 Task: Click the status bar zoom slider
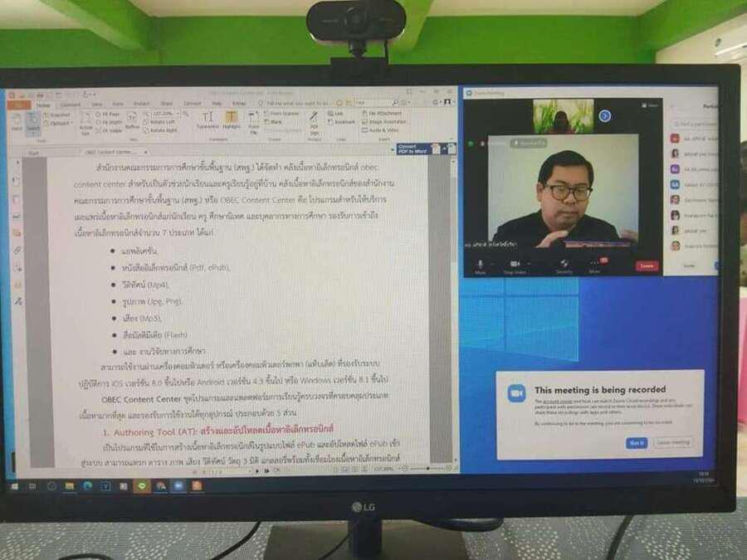(419, 469)
